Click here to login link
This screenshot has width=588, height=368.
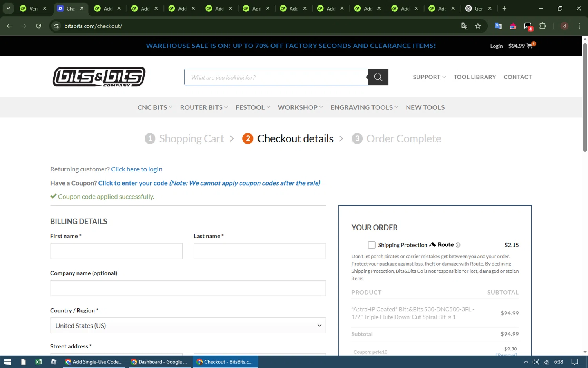[x=136, y=169]
